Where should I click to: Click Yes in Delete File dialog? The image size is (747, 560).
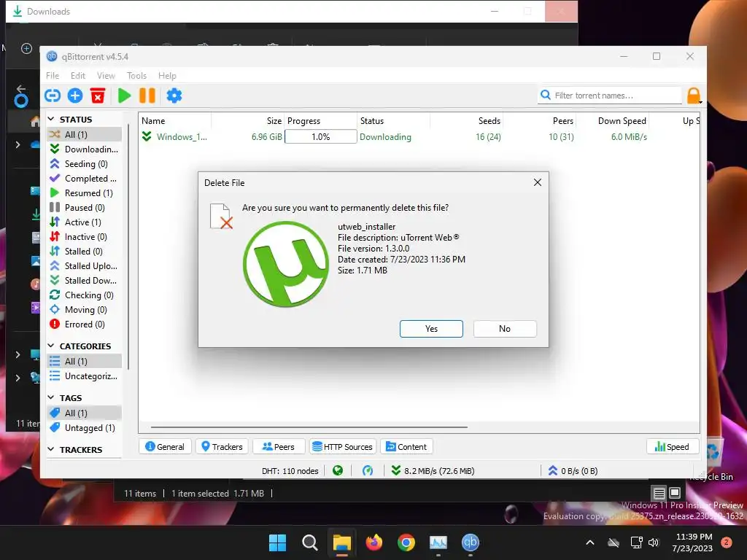[x=431, y=329]
